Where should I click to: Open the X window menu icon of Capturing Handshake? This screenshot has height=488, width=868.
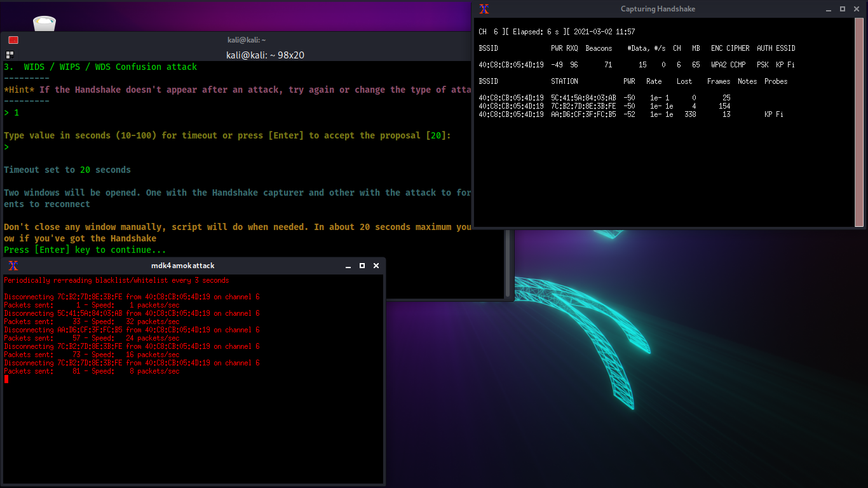pyautogui.click(x=484, y=9)
